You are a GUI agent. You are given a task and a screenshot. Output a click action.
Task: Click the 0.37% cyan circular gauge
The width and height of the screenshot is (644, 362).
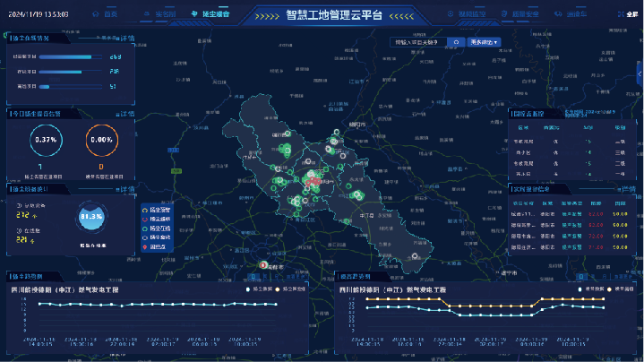(45, 141)
